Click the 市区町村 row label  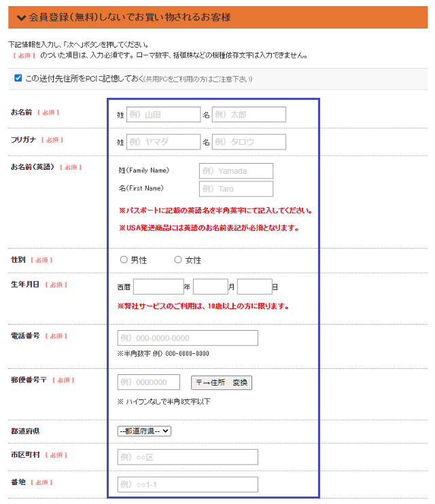[x=25, y=455]
